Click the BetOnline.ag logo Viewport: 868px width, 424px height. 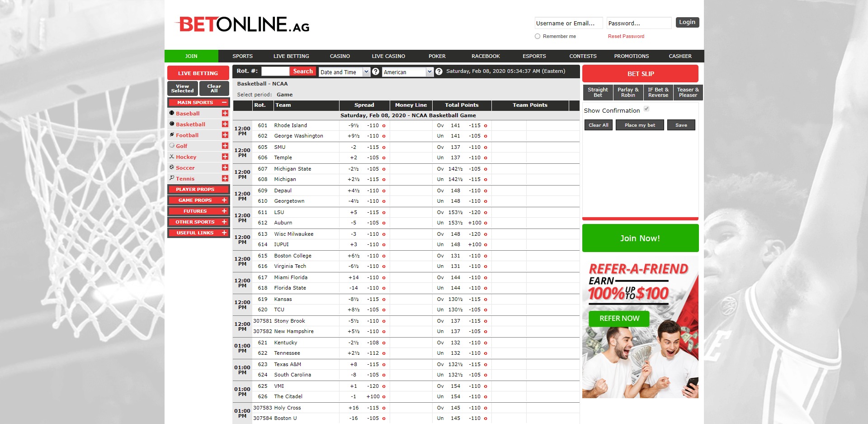[242, 24]
